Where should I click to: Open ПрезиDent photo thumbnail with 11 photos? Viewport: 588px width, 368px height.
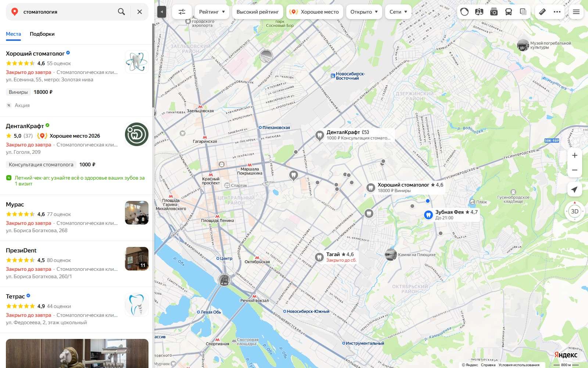click(137, 259)
